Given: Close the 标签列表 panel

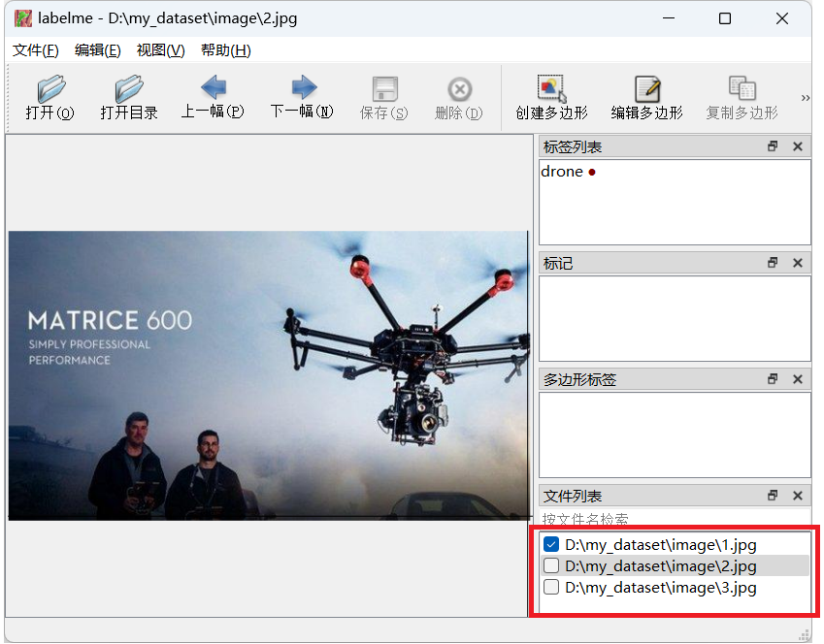Looking at the screenshot, I should point(798,146).
